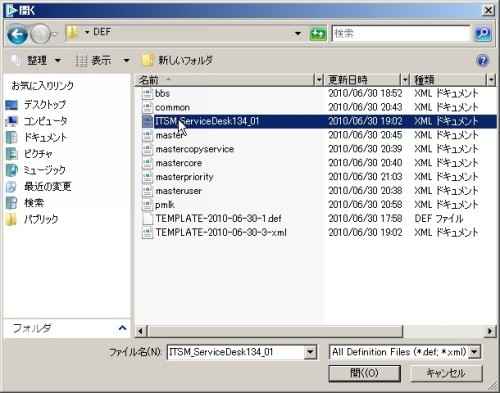Open recent locations arrow beside forward button

pyautogui.click(x=55, y=34)
